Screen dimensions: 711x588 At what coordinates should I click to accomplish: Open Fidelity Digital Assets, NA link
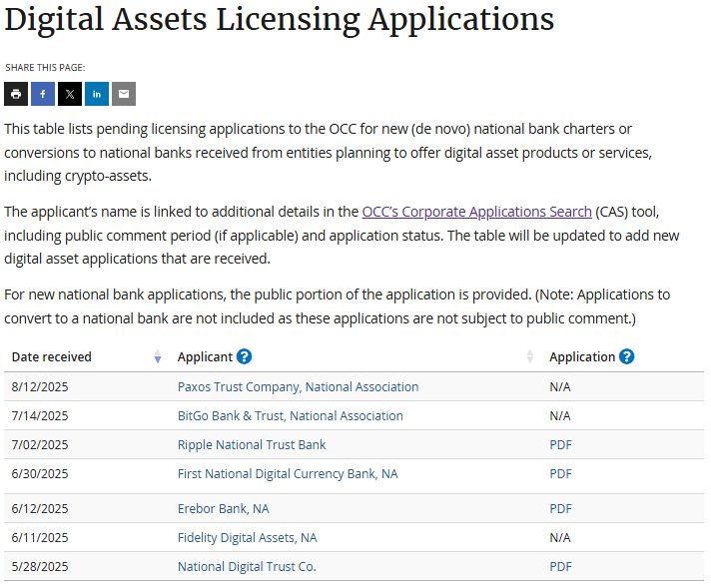point(247,537)
